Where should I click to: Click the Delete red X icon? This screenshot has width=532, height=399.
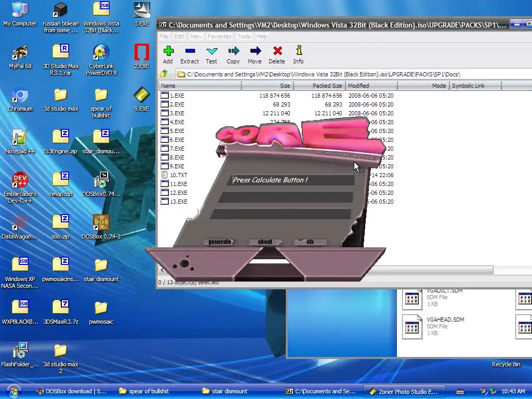click(277, 55)
